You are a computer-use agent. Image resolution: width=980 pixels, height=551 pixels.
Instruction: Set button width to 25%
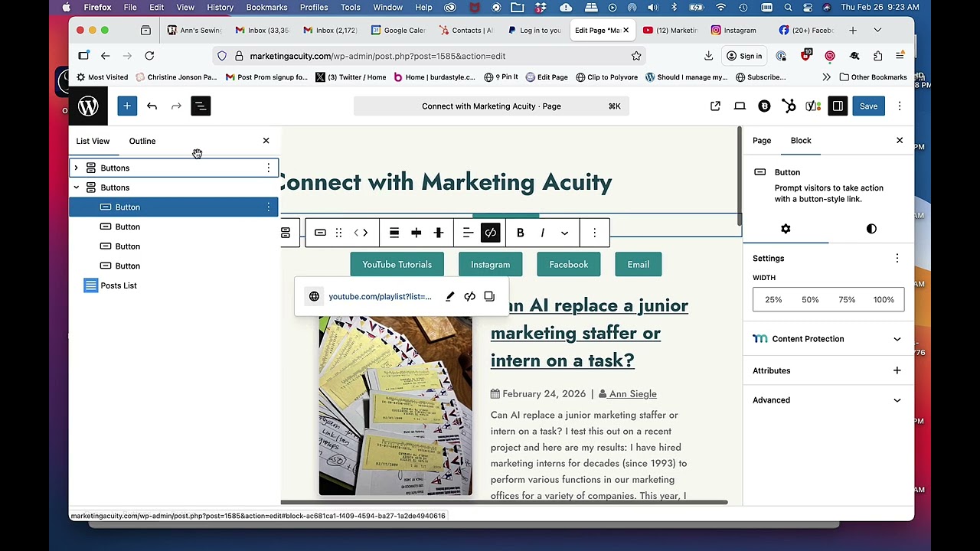(773, 300)
